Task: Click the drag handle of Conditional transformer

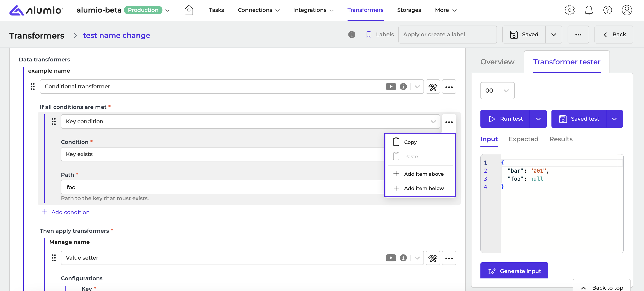Action: pos(33,87)
